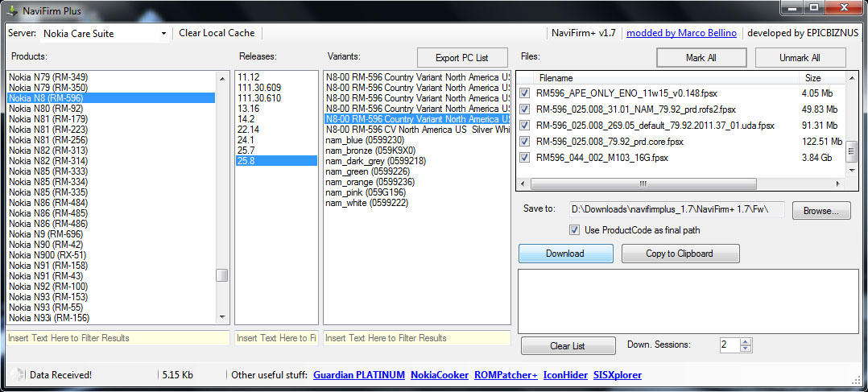Click the Download button
868x392 pixels.
point(566,254)
